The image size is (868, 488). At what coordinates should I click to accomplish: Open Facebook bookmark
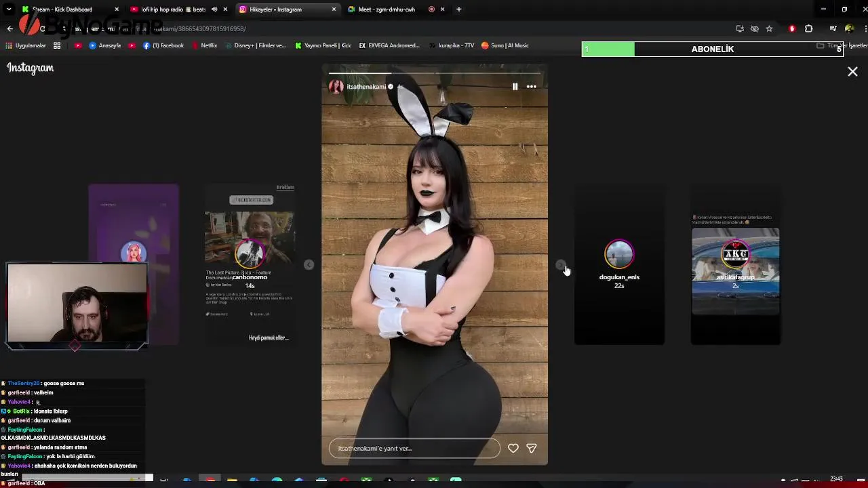163,45
